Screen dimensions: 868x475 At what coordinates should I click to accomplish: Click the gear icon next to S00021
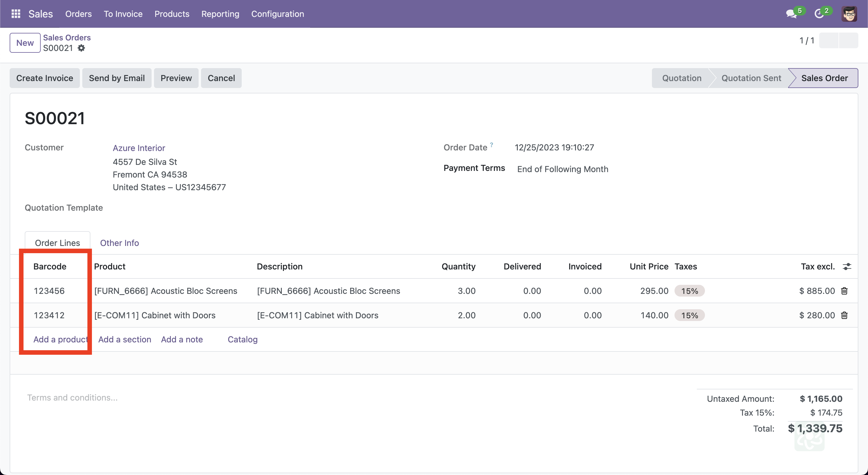click(x=81, y=48)
